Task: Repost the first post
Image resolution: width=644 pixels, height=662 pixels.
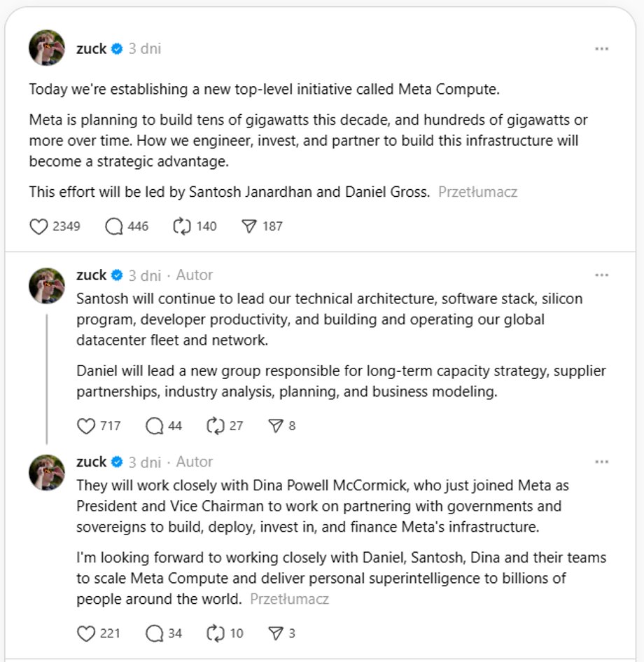Action: point(182,226)
